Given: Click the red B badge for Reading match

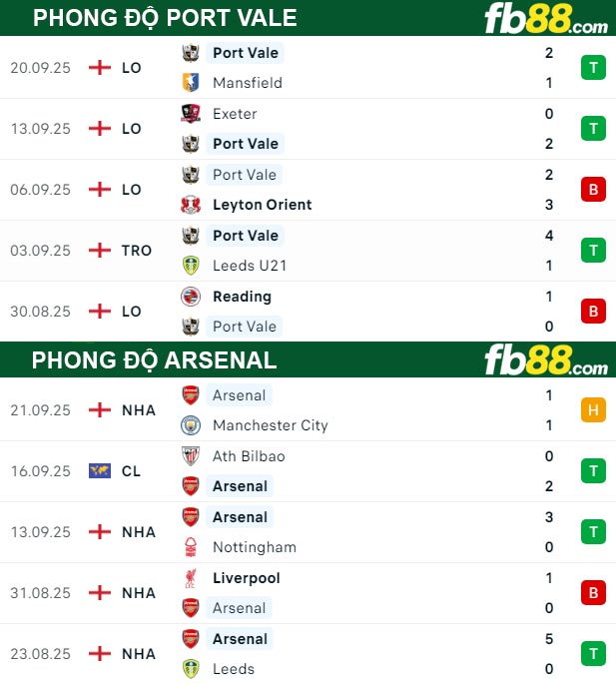Looking at the screenshot, I should [593, 312].
